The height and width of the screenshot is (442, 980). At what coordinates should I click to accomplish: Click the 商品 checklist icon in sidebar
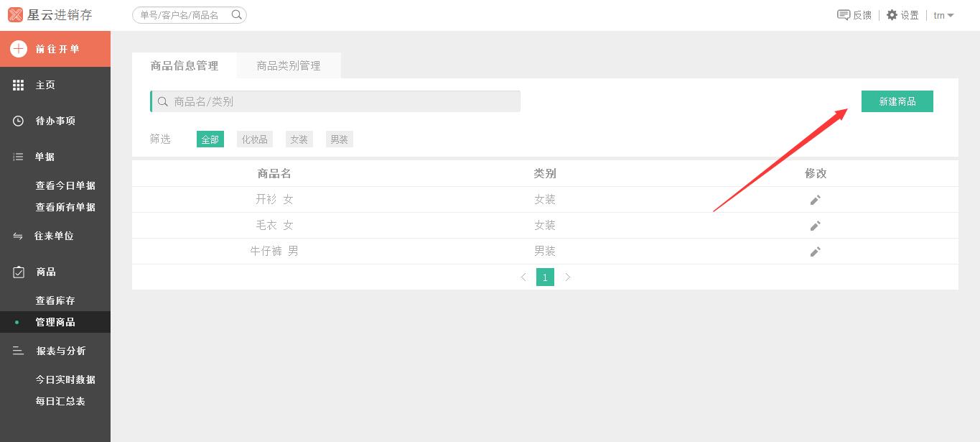(18, 272)
